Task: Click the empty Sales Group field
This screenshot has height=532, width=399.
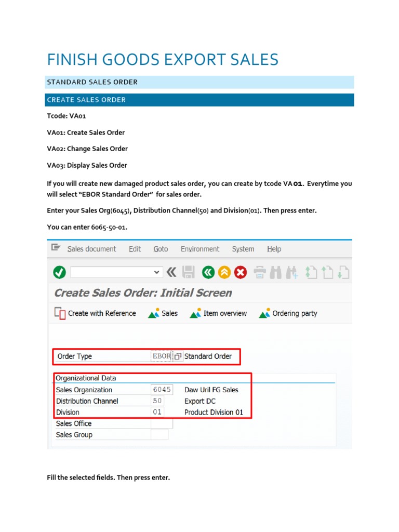Action: (159, 435)
